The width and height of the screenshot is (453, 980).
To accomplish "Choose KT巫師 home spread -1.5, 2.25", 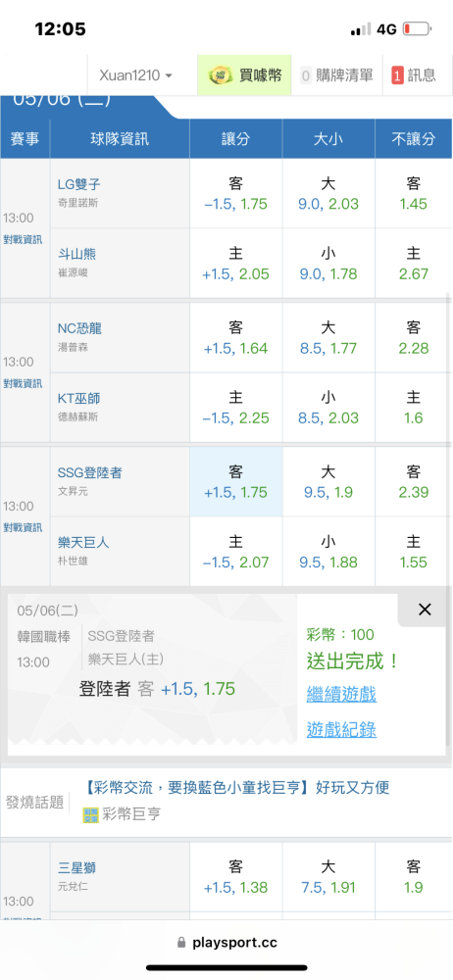I will click(236, 408).
